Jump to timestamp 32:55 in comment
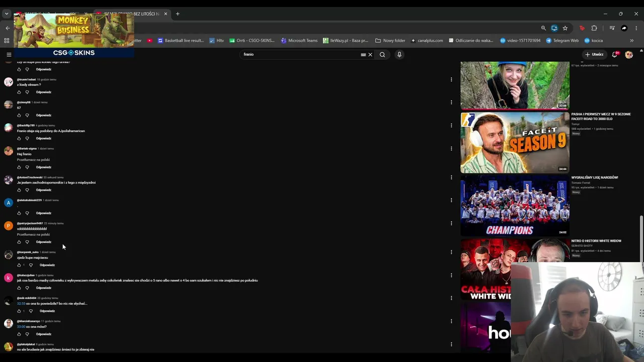644x362 pixels. (21, 304)
